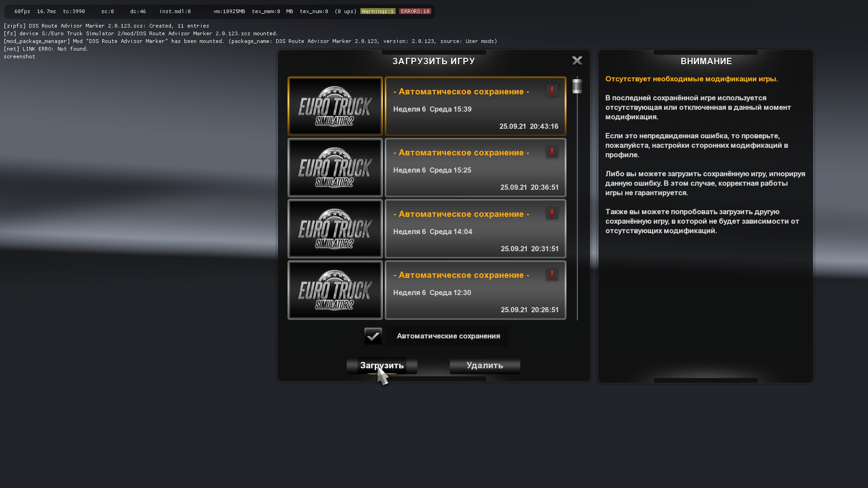Click orange text Отсутствует необходимые модификации игры
868x488 pixels.
click(x=692, y=79)
